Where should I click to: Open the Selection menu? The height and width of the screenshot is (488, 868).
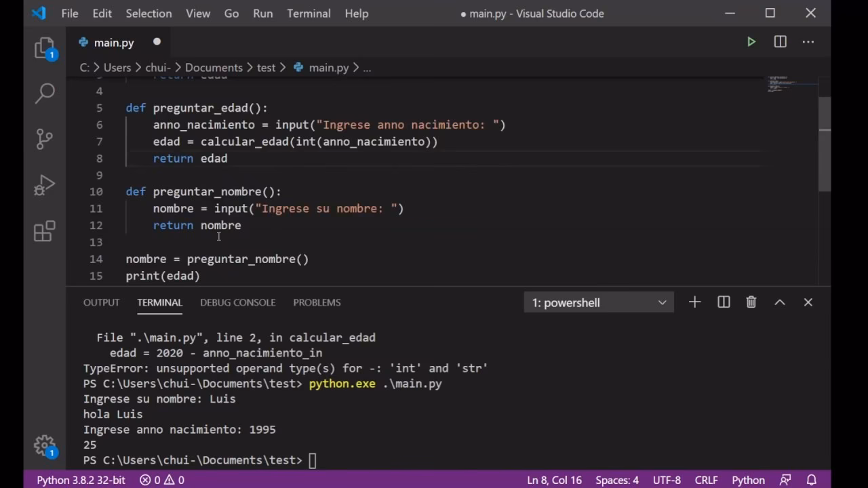pos(149,14)
